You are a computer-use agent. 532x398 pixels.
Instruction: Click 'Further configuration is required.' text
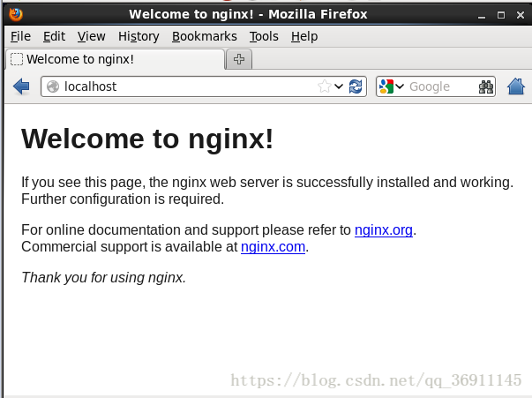tap(123, 199)
